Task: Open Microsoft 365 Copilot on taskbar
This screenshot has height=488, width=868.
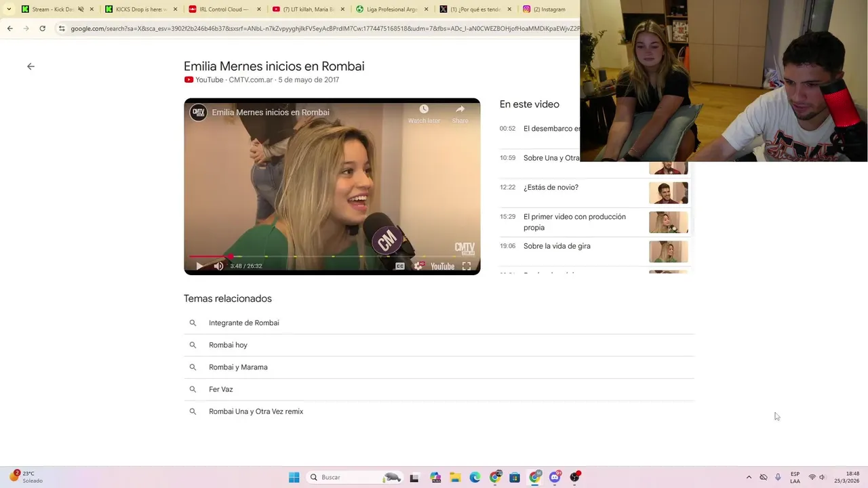Action: pyautogui.click(x=435, y=477)
